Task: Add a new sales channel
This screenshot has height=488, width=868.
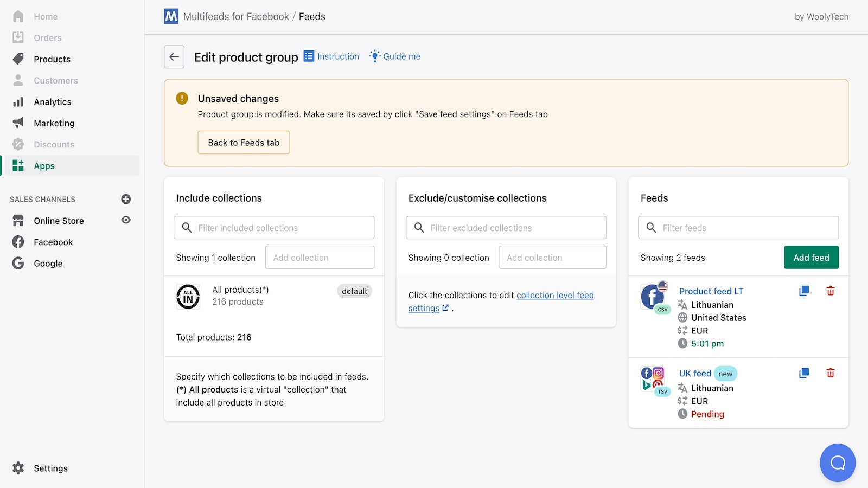Action: 125,199
